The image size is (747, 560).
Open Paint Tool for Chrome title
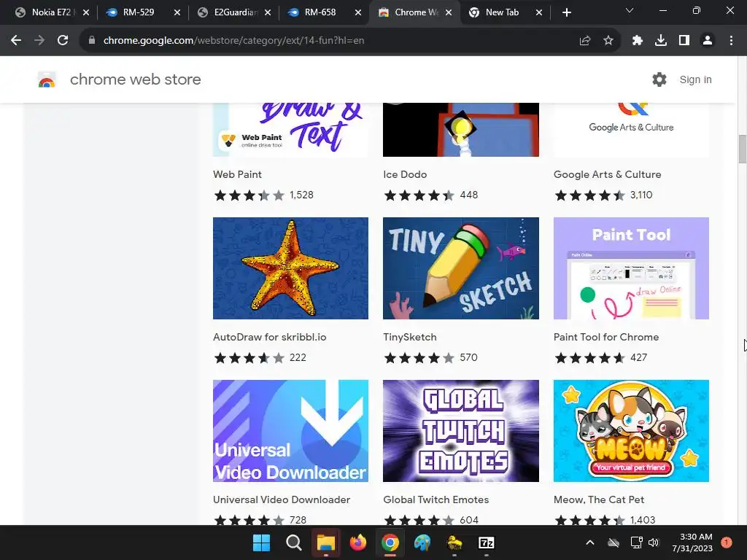(x=606, y=337)
